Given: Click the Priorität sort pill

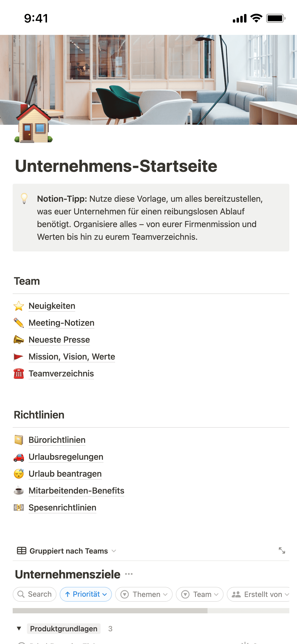Looking at the screenshot, I should pos(86,594).
